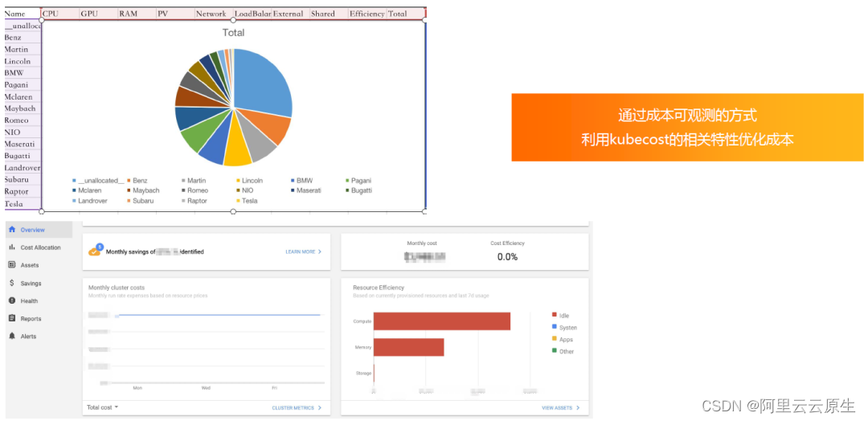This screenshot has width=868, height=421.
Task: Click the large blue unallocated pie slice
Action: pos(263,83)
